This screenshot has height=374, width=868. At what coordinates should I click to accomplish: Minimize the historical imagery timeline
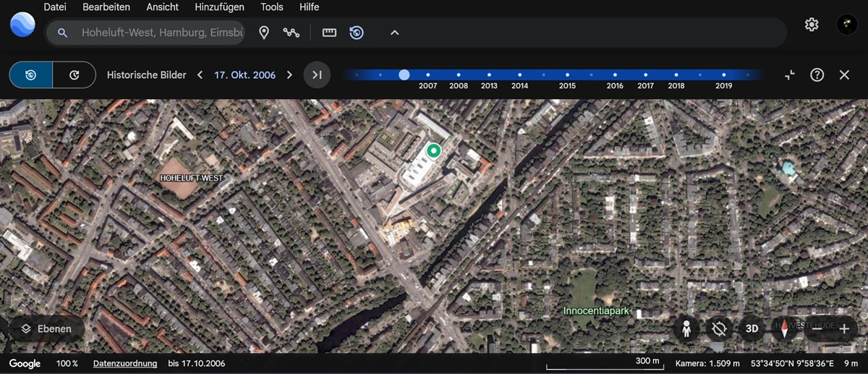point(790,75)
